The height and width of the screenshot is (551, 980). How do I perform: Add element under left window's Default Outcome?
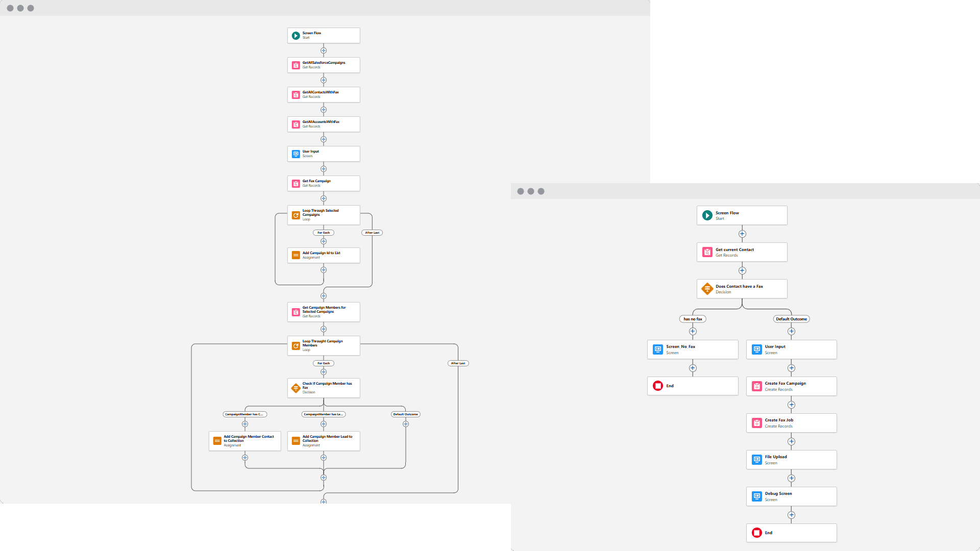[406, 424]
